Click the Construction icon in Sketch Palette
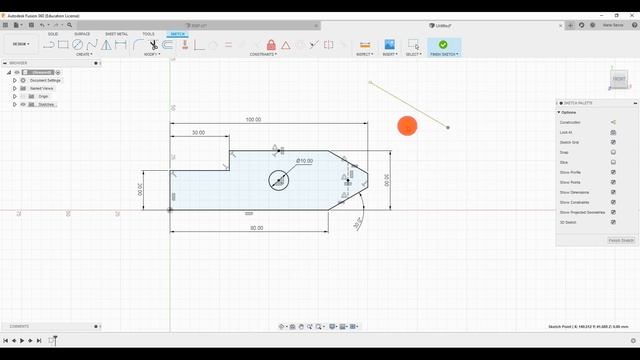Image resolution: width=640 pixels, height=360 pixels. [x=613, y=122]
